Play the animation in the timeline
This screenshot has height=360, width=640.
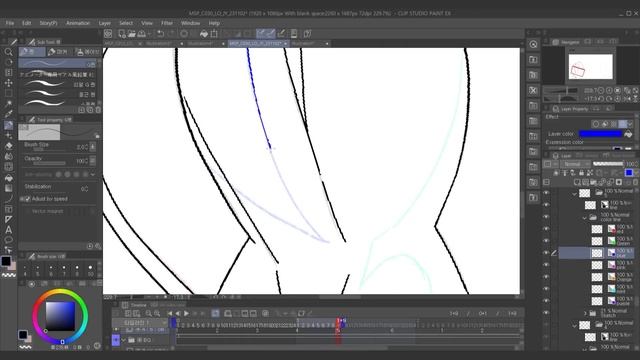coord(186,313)
